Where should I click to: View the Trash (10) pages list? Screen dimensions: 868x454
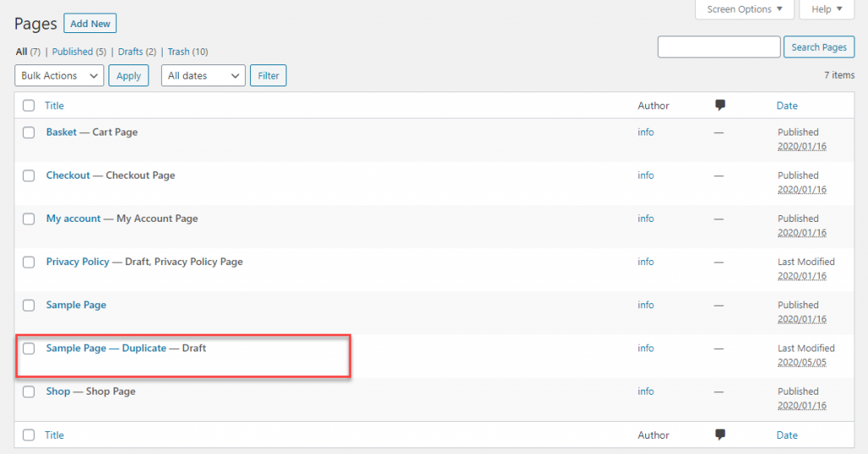click(187, 52)
